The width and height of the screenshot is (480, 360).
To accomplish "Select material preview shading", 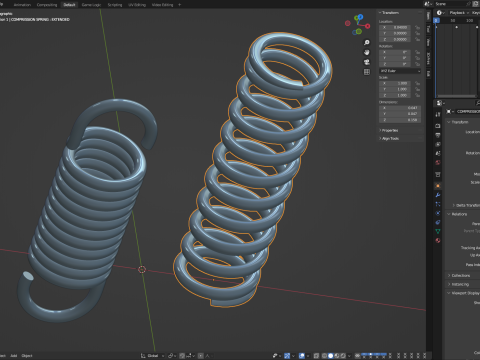I will [x=337, y=356].
